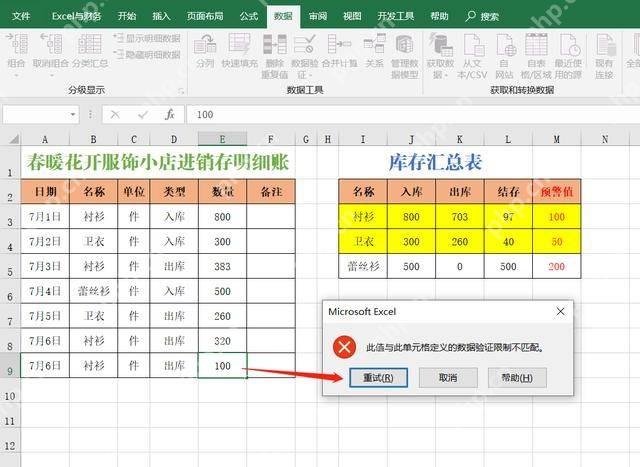Switch to the Excel与财务 tab
The image size is (640, 467).
pyautogui.click(x=76, y=16)
